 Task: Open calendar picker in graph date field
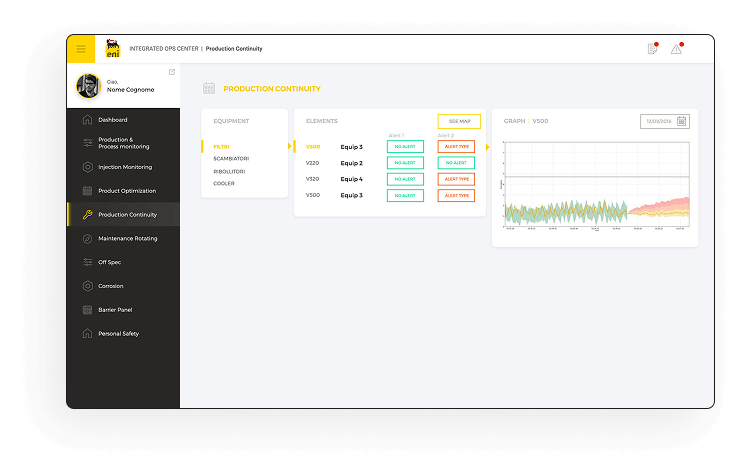tap(681, 121)
